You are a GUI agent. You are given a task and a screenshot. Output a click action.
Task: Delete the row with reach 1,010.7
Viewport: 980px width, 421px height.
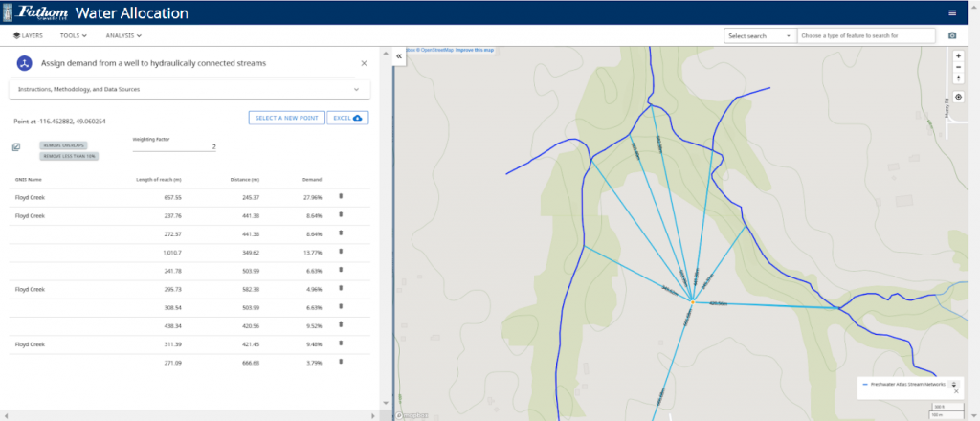tap(341, 251)
